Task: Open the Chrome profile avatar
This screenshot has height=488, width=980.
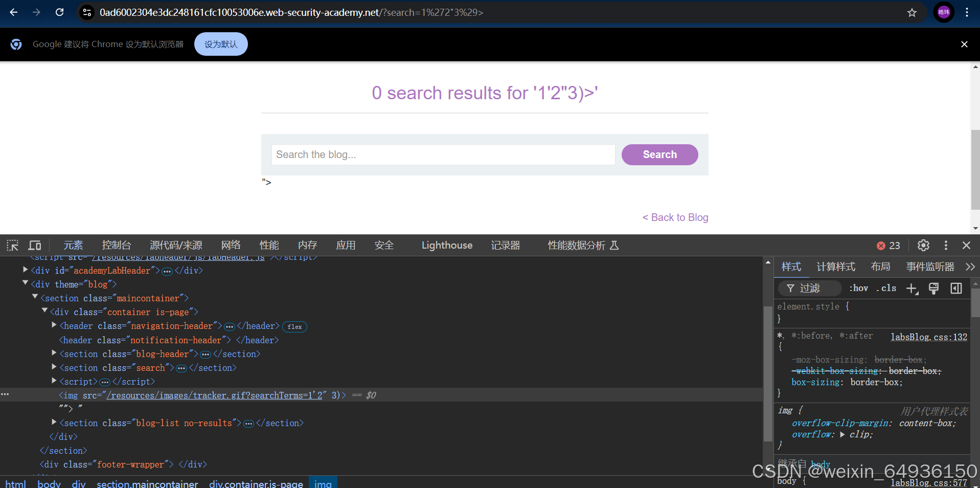Action: point(944,12)
